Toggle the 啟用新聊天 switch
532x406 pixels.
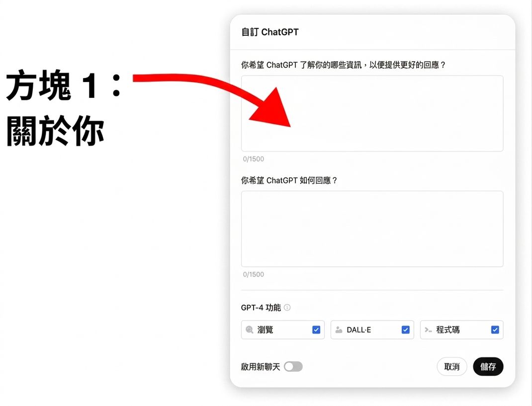click(293, 366)
